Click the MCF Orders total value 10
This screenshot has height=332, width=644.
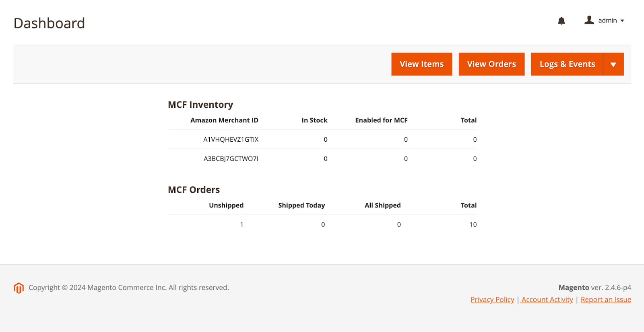pyautogui.click(x=473, y=225)
